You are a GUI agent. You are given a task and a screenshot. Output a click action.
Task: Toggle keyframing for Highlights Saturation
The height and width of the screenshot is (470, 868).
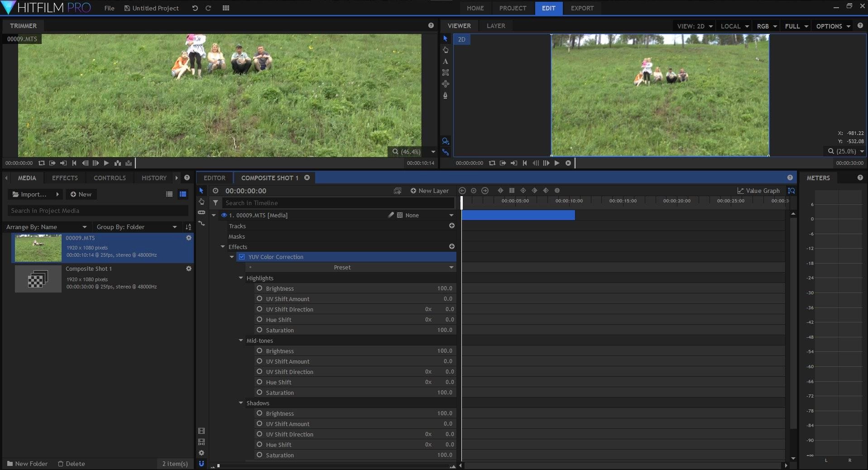[x=259, y=330]
